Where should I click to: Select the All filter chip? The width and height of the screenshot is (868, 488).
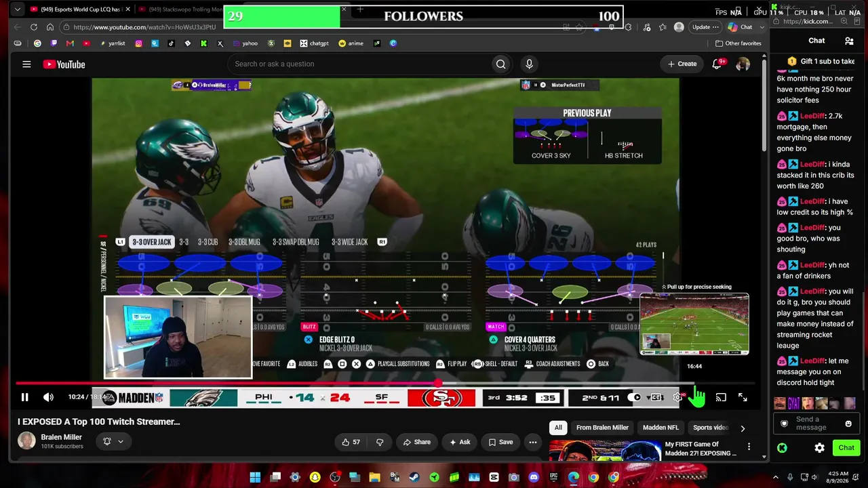pyautogui.click(x=558, y=428)
